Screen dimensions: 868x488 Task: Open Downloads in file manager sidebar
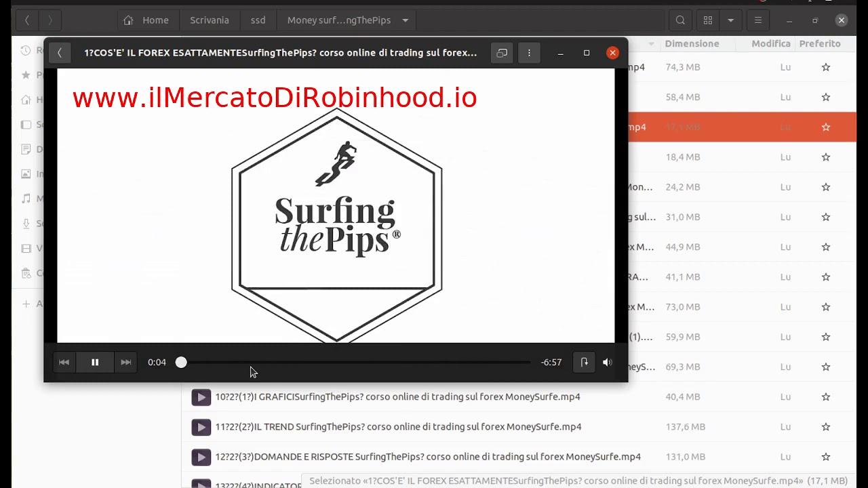(26, 224)
